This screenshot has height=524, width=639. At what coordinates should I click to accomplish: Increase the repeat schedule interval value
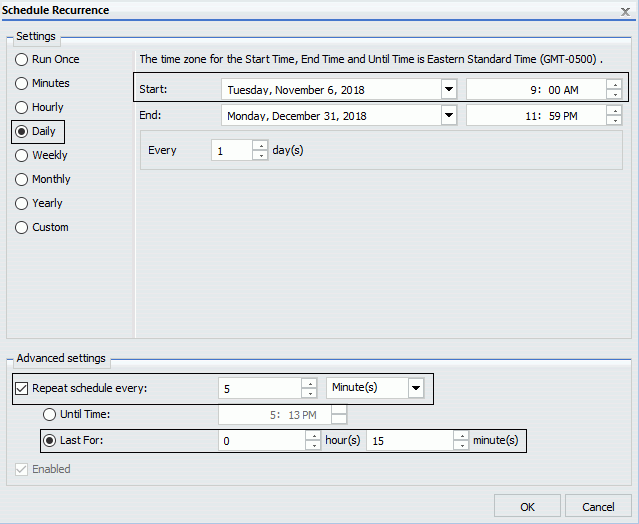point(309,384)
